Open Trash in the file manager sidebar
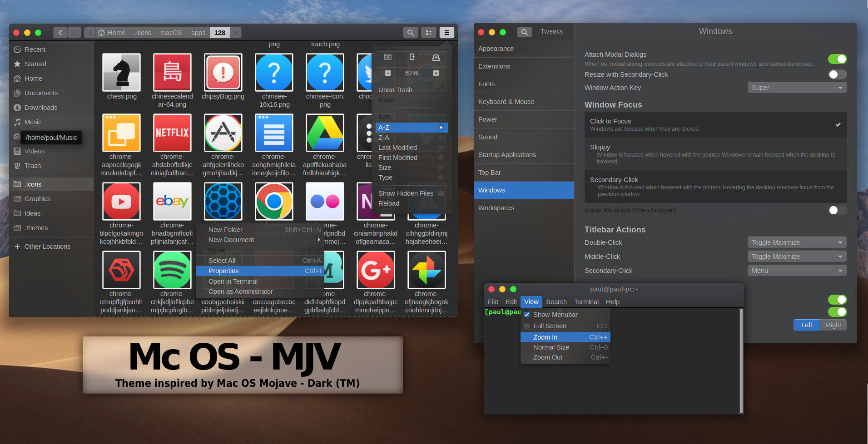This screenshot has width=868, height=444. coord(32,165)
